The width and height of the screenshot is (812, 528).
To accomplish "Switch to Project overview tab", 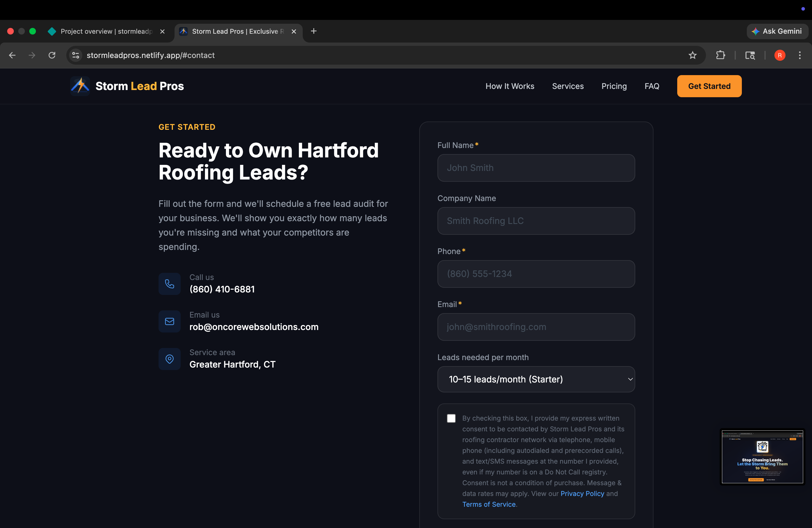I will 106,31.
